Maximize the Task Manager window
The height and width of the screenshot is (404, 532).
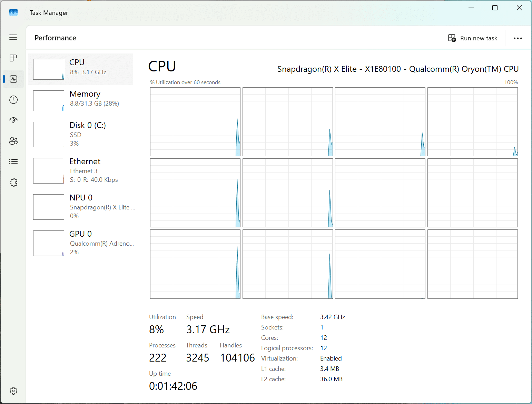coord(495,8)
